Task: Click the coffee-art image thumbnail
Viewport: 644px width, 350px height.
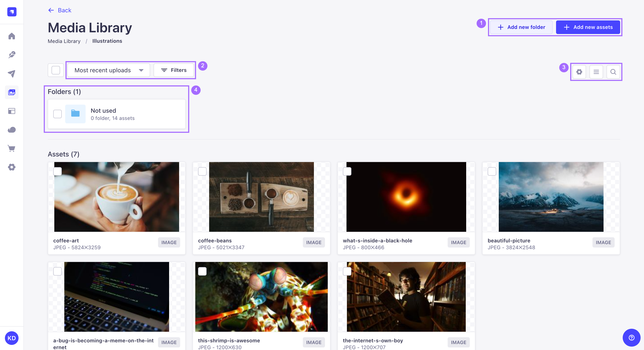Action: pyautogui.click(x=116, y=196)
